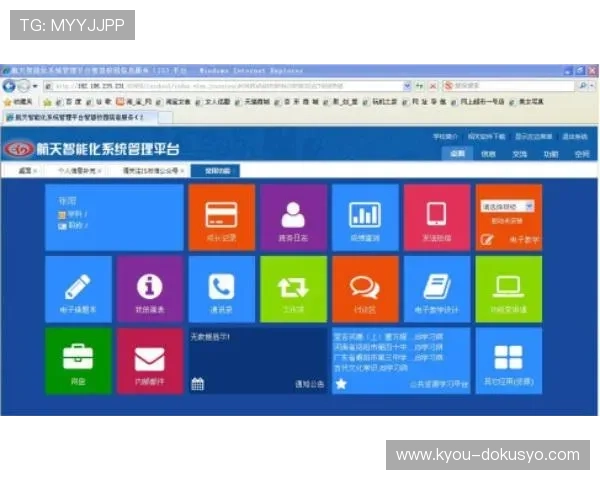600x480 pixels.
Task: Click the browser back arrow button
Action: point(9,86)
